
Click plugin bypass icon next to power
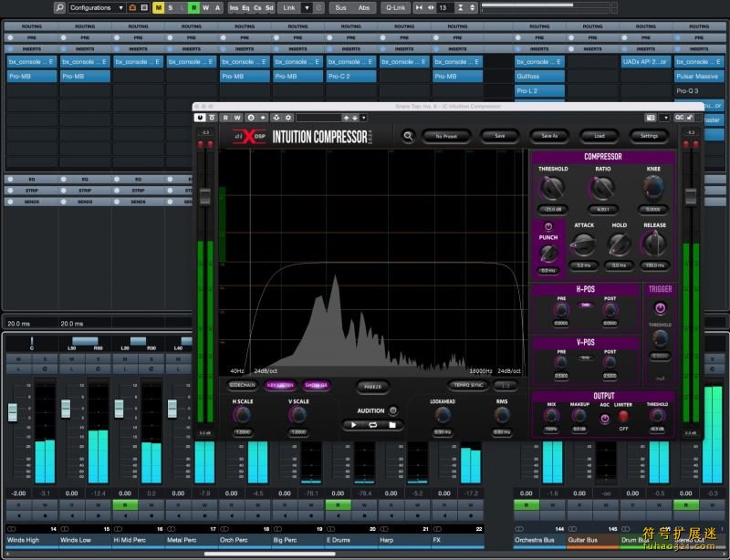click(x=212, y=118)
